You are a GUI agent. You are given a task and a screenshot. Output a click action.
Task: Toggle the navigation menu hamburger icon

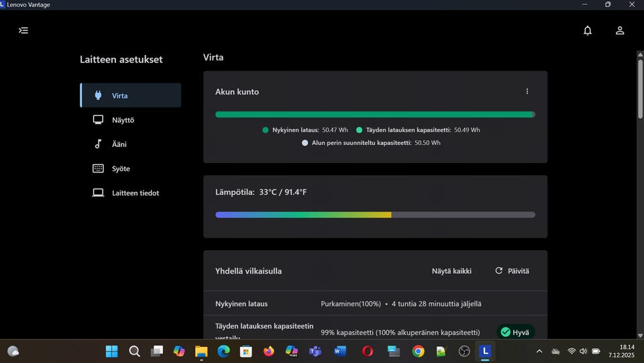point(23,30)
